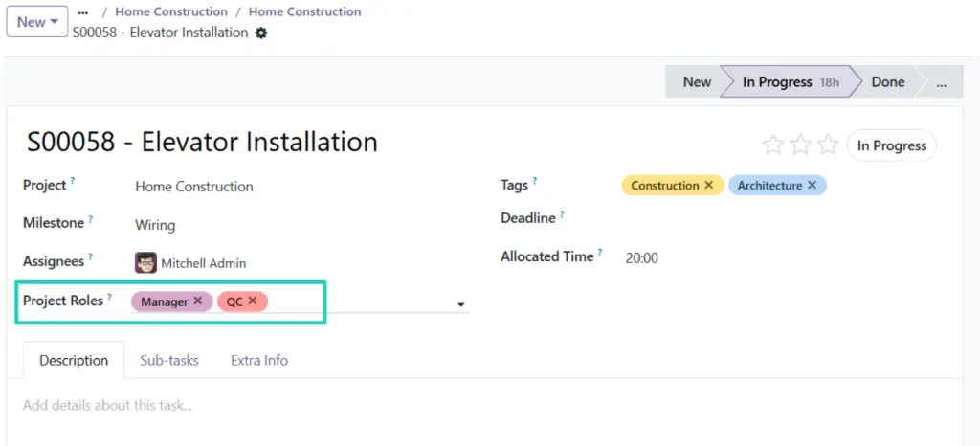
Task: Show help tooltip for Assignees field
Action: click(x=91, y=256)
